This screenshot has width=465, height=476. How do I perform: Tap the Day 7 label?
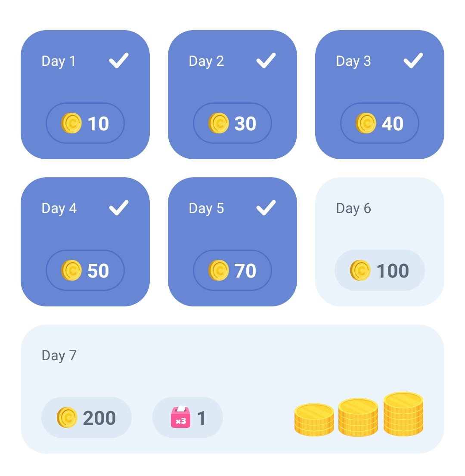coord(59,355)
